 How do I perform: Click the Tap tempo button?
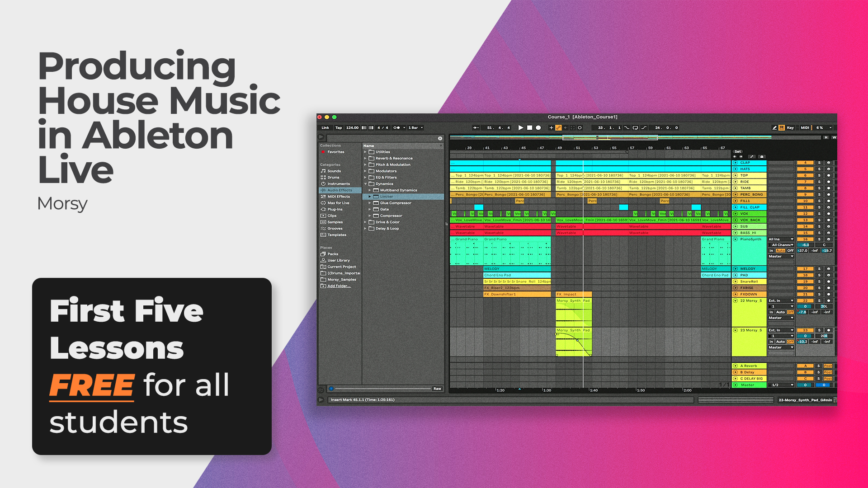tap(339, 128)
